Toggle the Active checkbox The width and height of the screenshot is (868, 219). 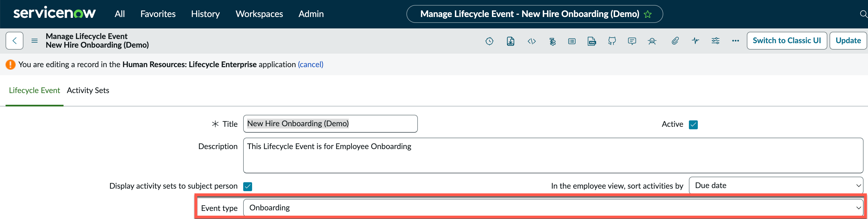click(693, 125)
